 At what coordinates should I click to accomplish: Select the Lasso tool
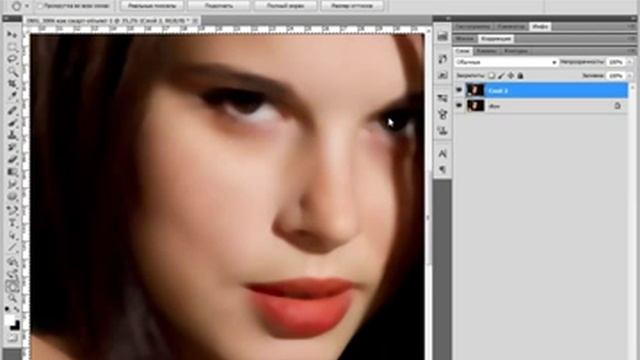click(12, 59)
